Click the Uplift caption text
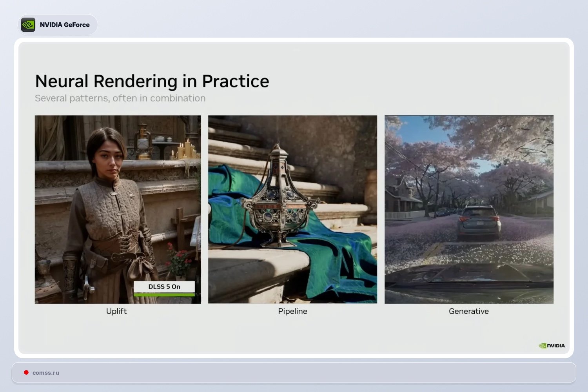The image size is (588, 392). click(x=116, y=311)
